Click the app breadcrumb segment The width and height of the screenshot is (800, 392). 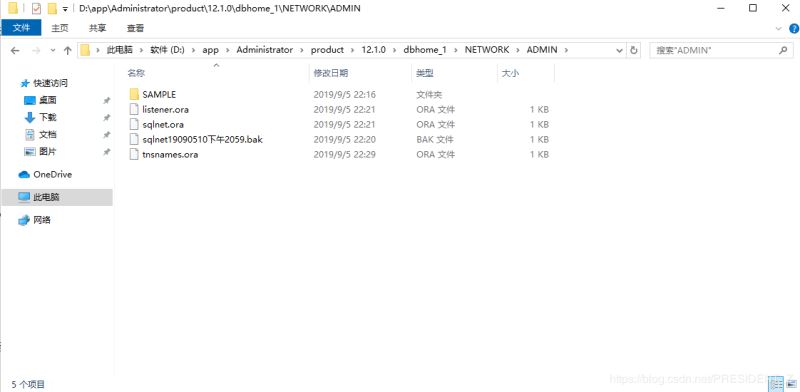pyautogui.click(x=210, y=50)
